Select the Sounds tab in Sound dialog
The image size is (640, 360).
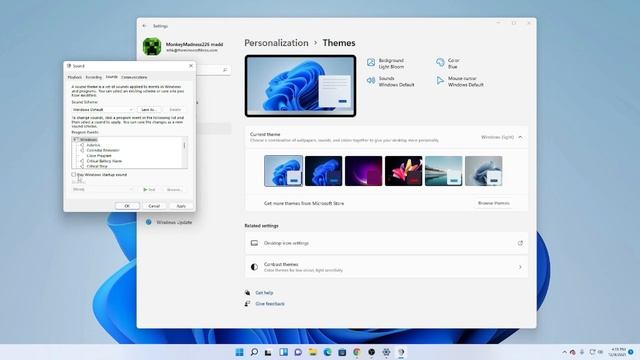coord(111,77)
